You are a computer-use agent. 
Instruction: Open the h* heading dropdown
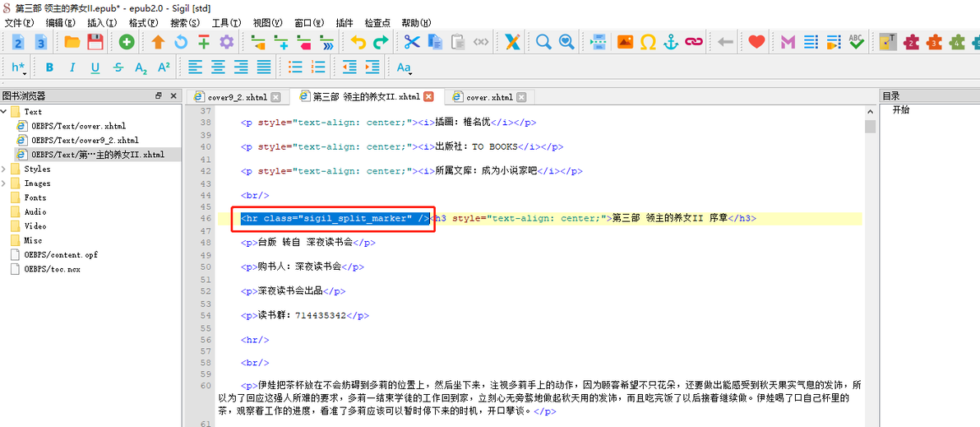click(19, 67)
